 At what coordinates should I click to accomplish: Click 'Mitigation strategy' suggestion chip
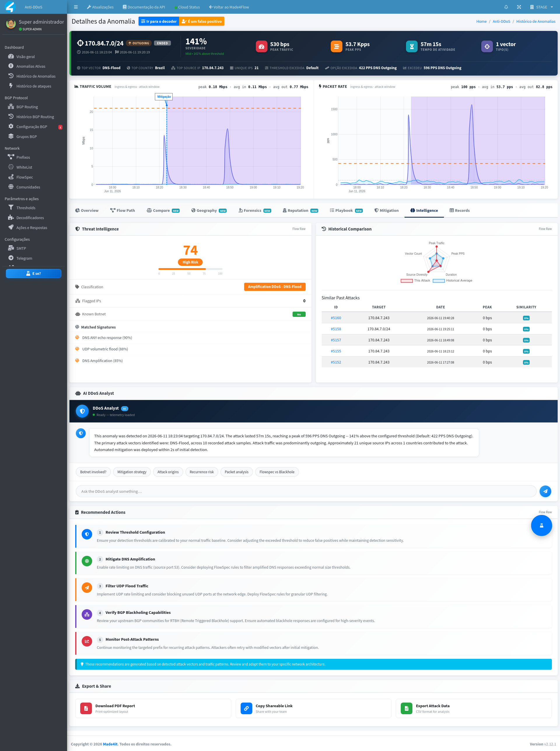coord(132,472)
